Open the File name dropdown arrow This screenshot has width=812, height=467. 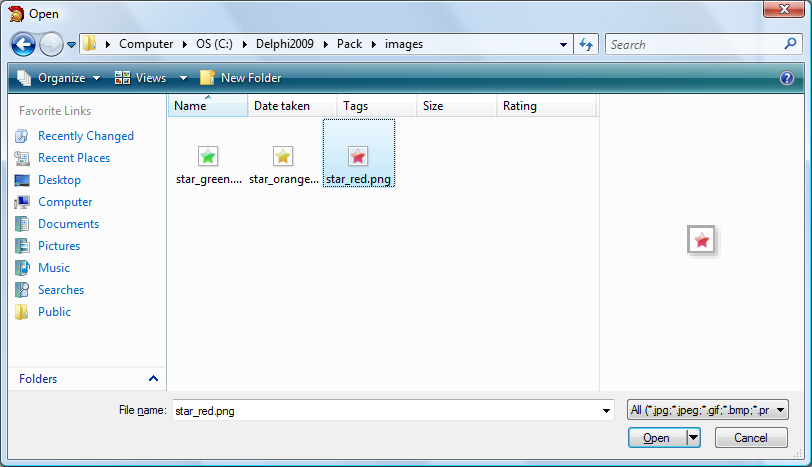tap(606, 411)
